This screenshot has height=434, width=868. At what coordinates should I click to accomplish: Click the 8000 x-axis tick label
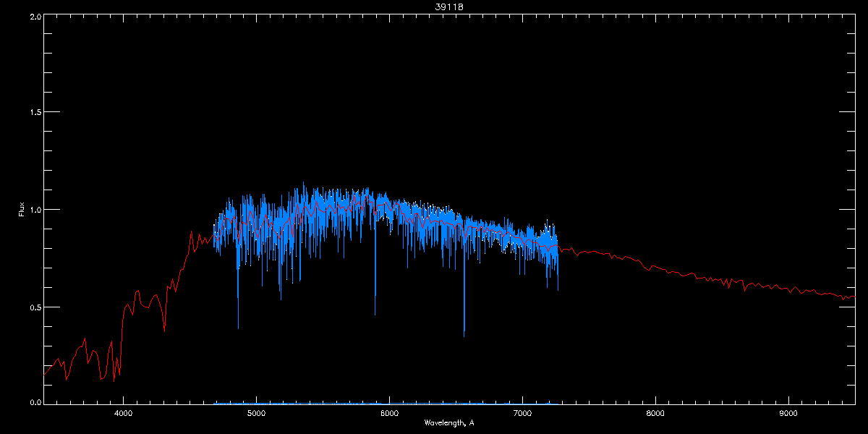pos(655,414)
